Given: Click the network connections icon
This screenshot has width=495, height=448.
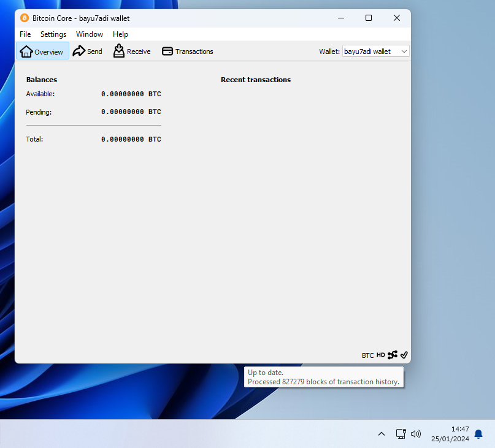Looking at the screenshot, I should pos(393,355).
